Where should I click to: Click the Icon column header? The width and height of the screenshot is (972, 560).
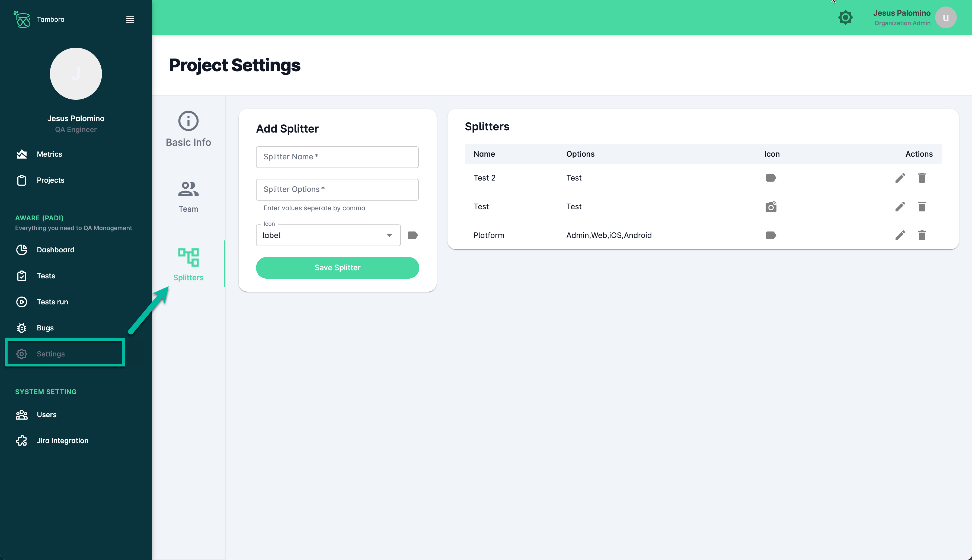pyautogui.click(x=772, y=154)
